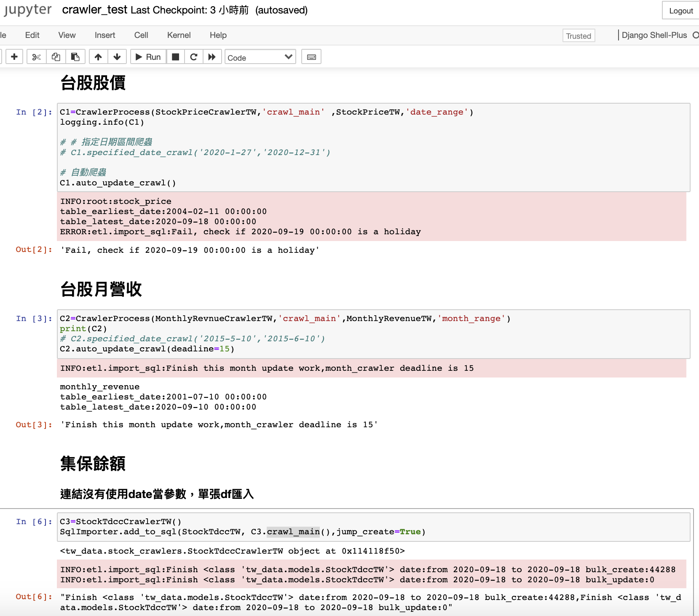
Task: Paste cell below using paste icon
Action: [x=76, y=56]
